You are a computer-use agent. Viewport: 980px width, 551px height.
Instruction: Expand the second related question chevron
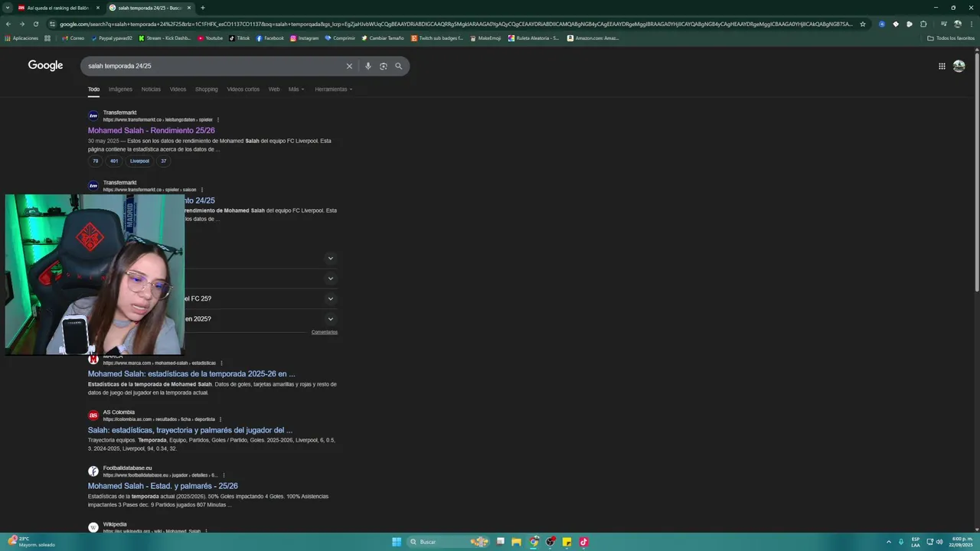click(x=331, y=279)
